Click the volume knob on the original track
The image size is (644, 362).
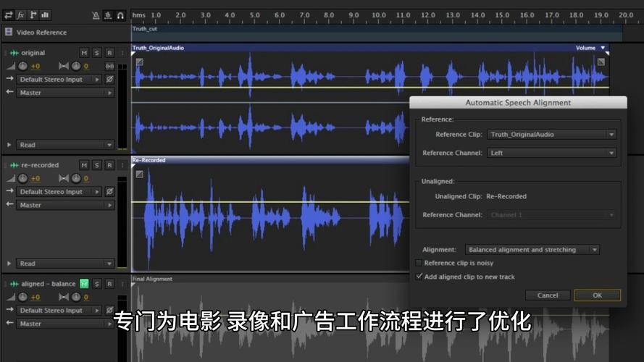pos(22,66)
